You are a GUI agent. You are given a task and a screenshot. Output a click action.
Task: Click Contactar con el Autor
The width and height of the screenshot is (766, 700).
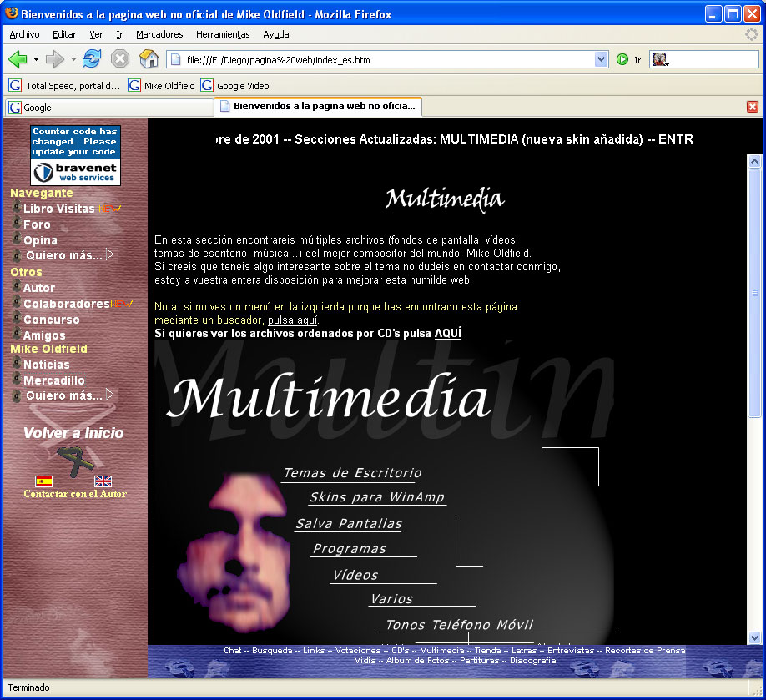[x=75, y=494]
